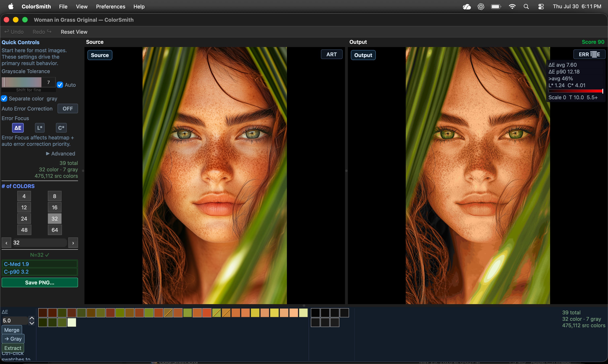Open the Preferences menu
Image resolution: width=608 pixels, height=364 pixels.
[x=111, y=7]
